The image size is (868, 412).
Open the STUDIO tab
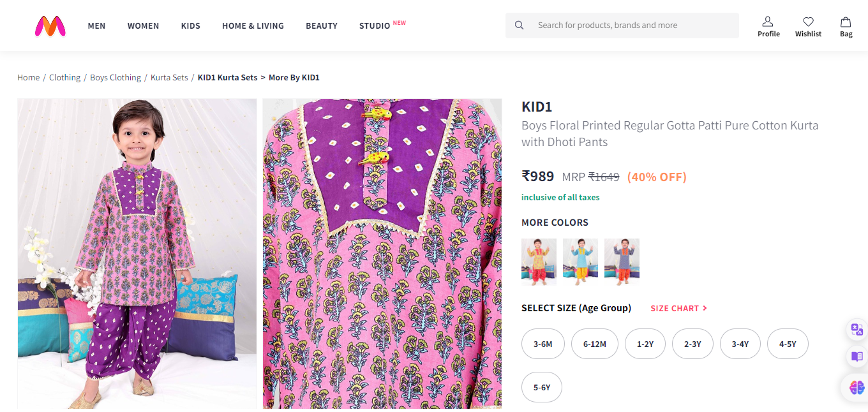[375, 26]
